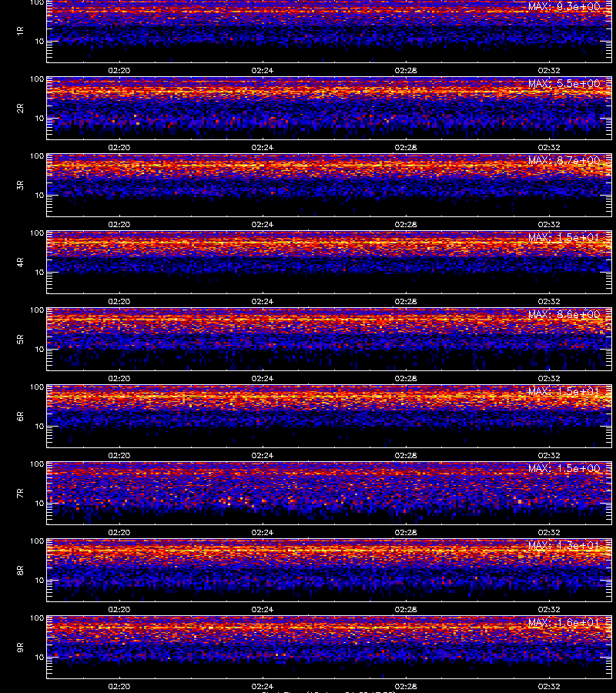The image size is (616, 693).
Task: Click the '100' y-axis label of panel 6R
Action: click(37, 387)
